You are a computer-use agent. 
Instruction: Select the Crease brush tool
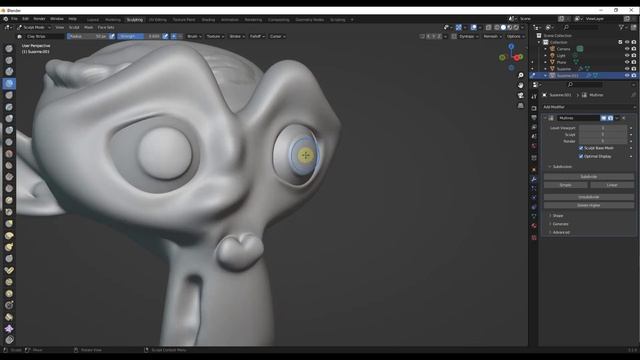[x=9, y=142]
